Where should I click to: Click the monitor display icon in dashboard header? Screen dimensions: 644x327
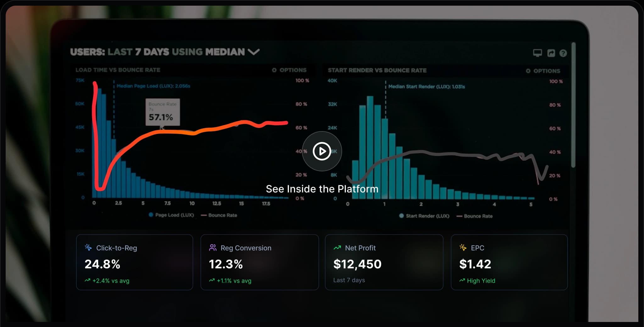click(537, 53)
